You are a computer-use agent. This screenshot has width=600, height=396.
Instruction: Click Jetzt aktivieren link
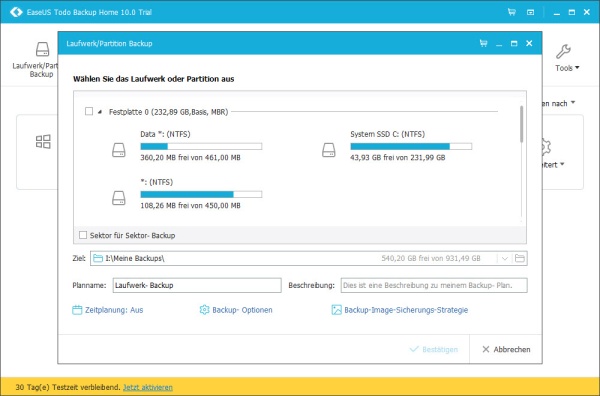point(148,387)
